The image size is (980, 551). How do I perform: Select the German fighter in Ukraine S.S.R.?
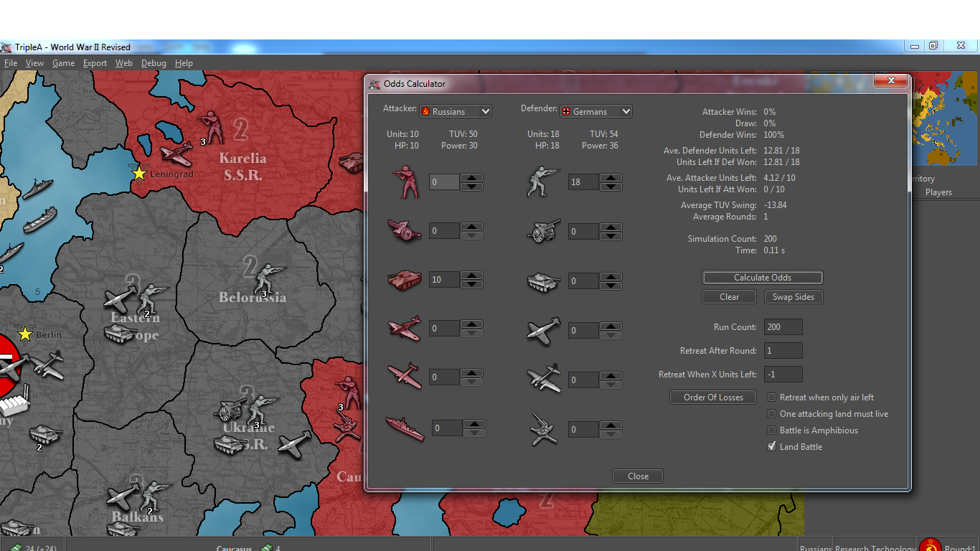pos(294,444)
